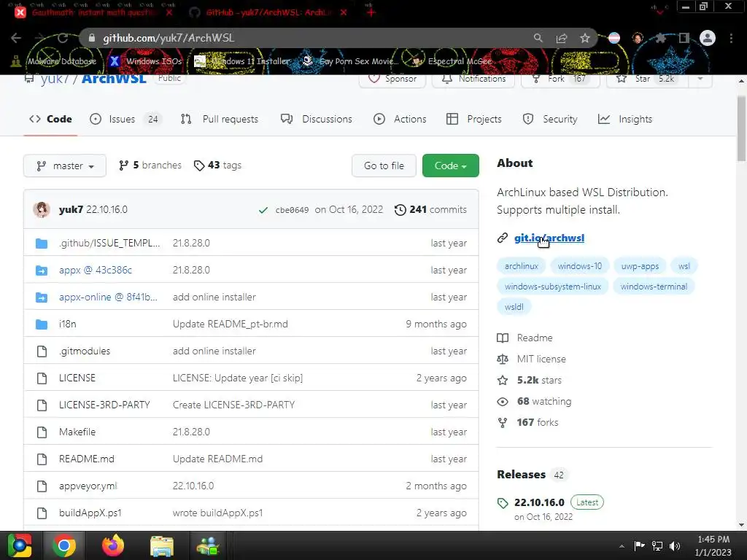Screen dimensions: 747x560
Task: Star the repository
Action: [x=647, y=79]
